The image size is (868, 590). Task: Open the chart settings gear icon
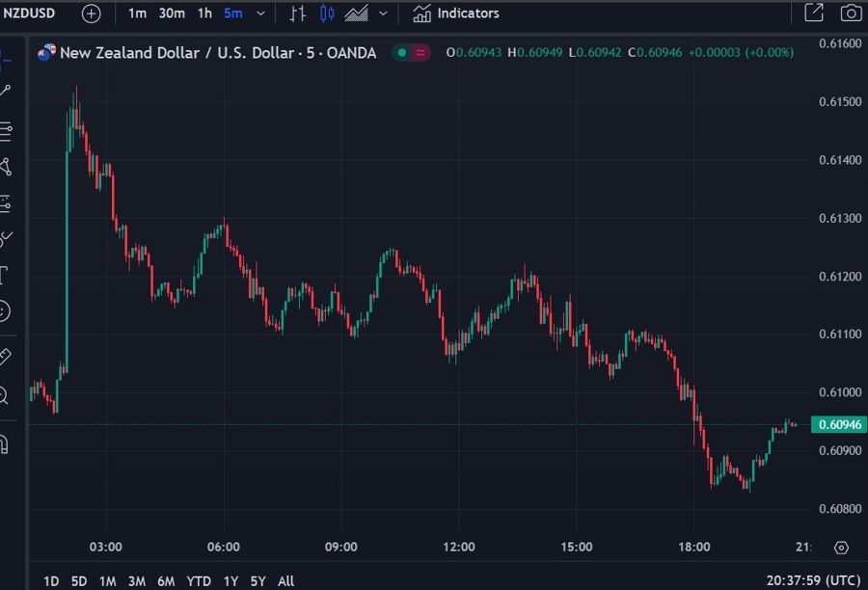click(840, 548)
